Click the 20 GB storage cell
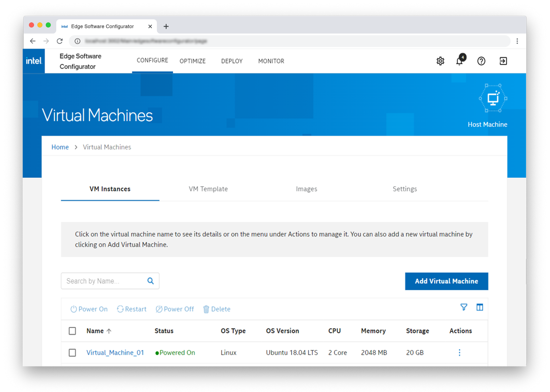The height and width of the screenshot is (392, 550). click(415, 353)
